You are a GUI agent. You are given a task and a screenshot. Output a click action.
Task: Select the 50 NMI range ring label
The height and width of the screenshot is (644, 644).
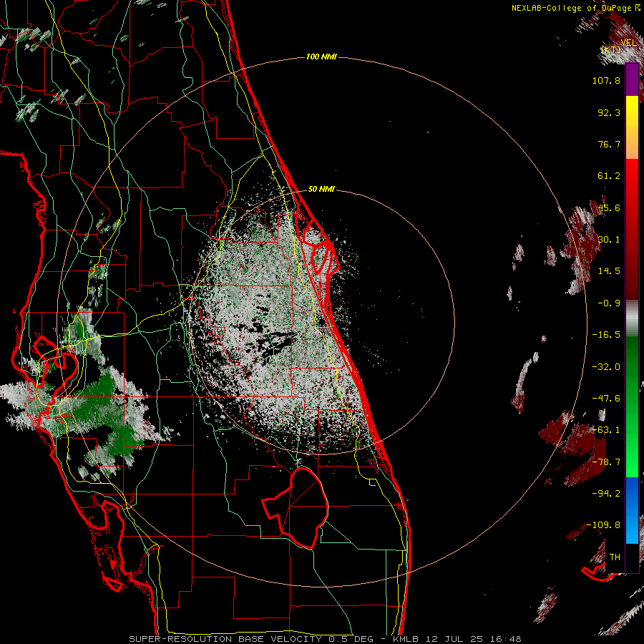point(321,190)
